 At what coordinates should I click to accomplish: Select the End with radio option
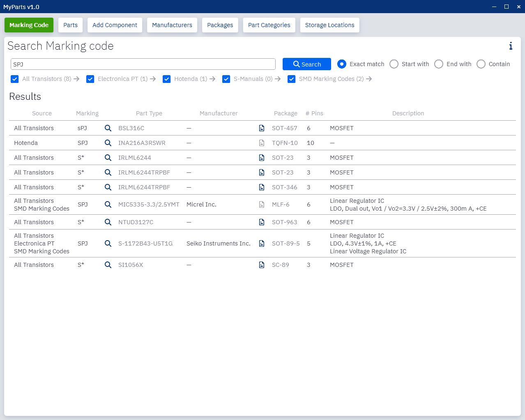pos(439,64)
